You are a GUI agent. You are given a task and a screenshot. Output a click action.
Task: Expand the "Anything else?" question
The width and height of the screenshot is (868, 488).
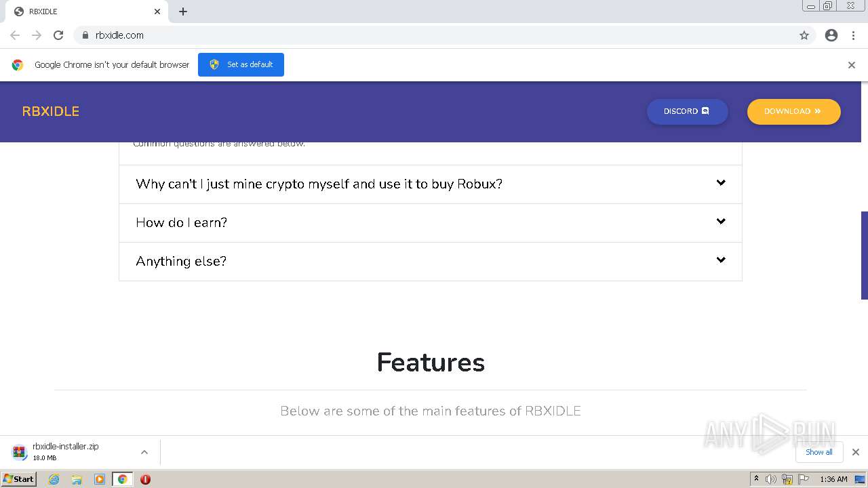(x=431, y=261)
